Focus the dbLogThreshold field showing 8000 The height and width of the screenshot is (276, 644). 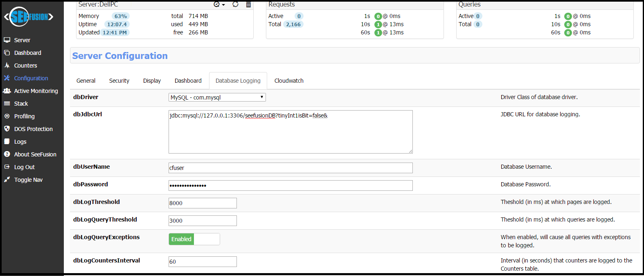(x=203, y=203)
